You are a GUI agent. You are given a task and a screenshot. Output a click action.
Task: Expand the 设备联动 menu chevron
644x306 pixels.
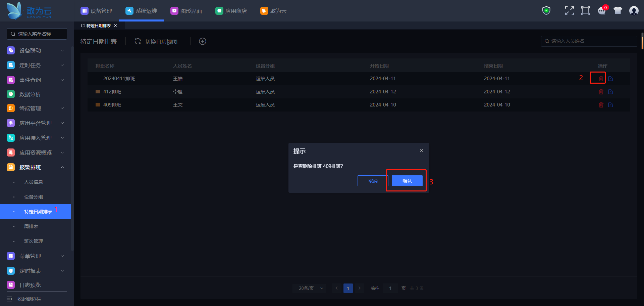click(x=62, y=50)
